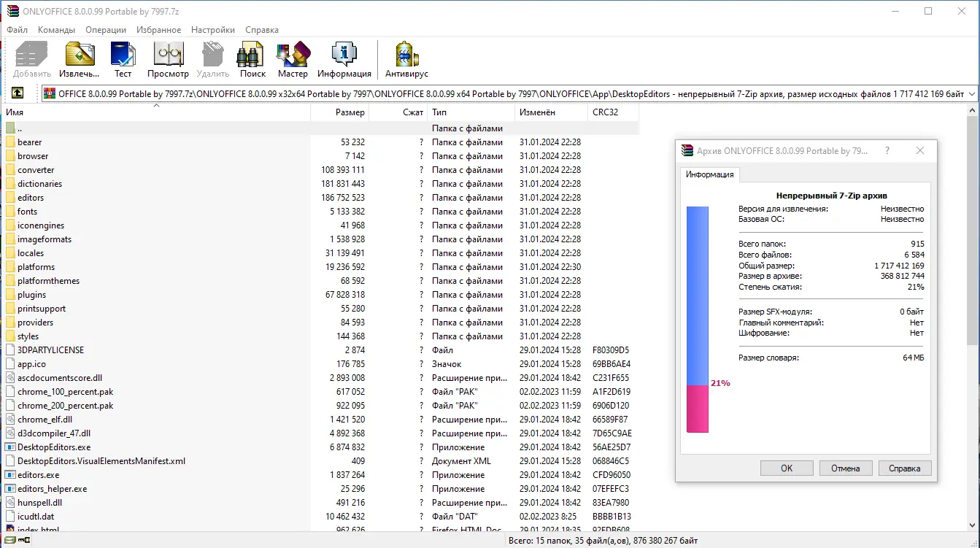The image size is (980, 548).
Task: Select the platforms folder row
Action: tap(320, 267)
